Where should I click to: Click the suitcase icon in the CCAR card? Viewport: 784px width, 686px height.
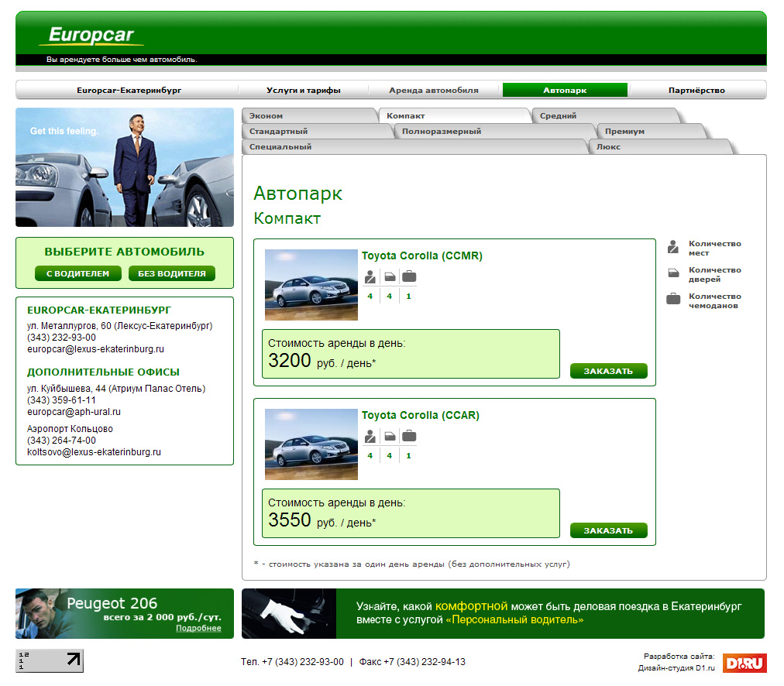click(x=409, y=436)
